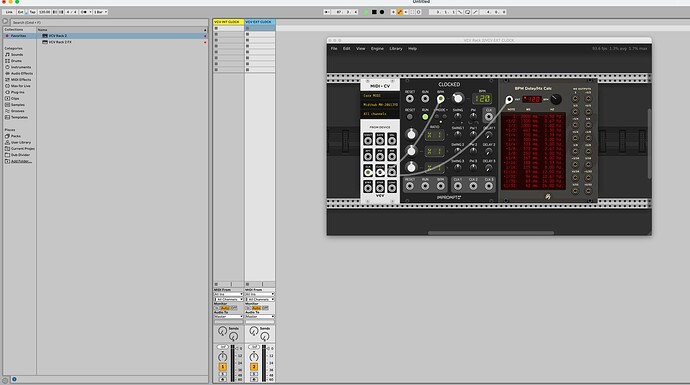Open VCV Rack Help menu

coord(412,49)
